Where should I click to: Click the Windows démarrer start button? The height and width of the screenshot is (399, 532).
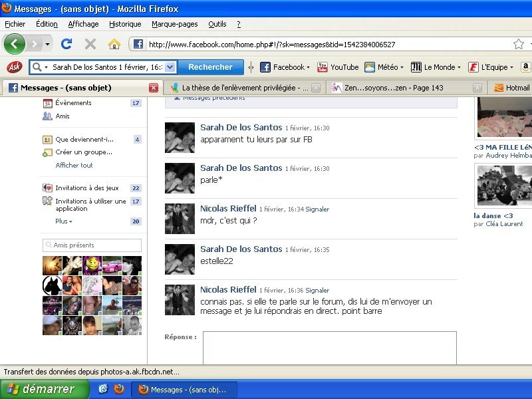44,389
